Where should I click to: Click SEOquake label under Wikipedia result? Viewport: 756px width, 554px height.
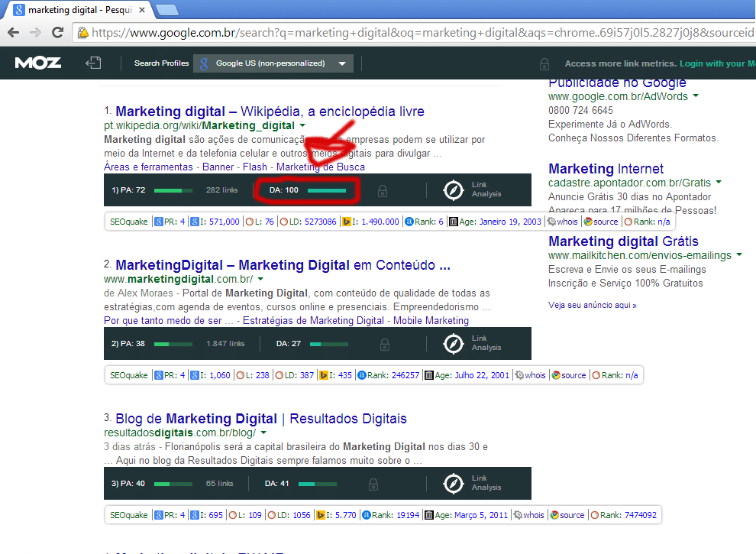pyautogui.click(x=129, y=222)
